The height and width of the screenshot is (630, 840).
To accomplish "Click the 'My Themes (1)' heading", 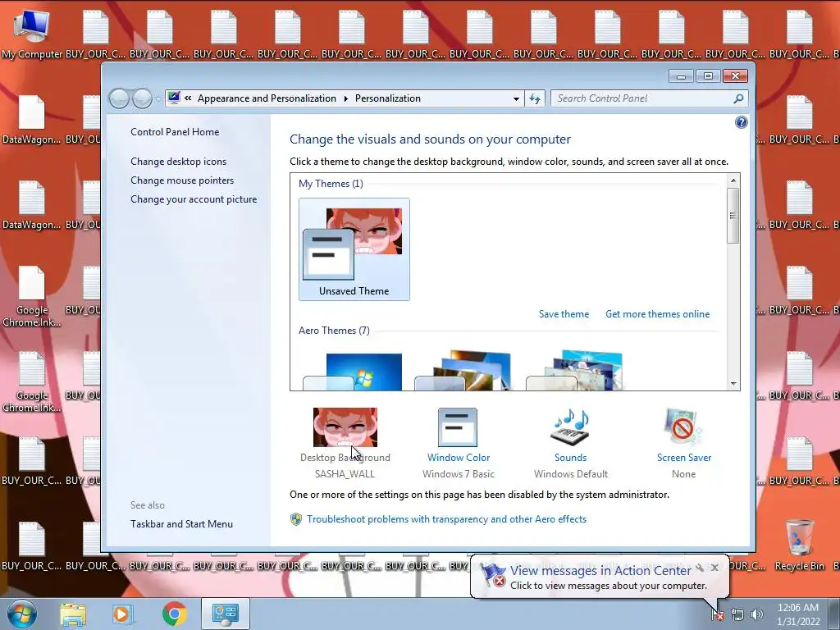I will [331, 184].
